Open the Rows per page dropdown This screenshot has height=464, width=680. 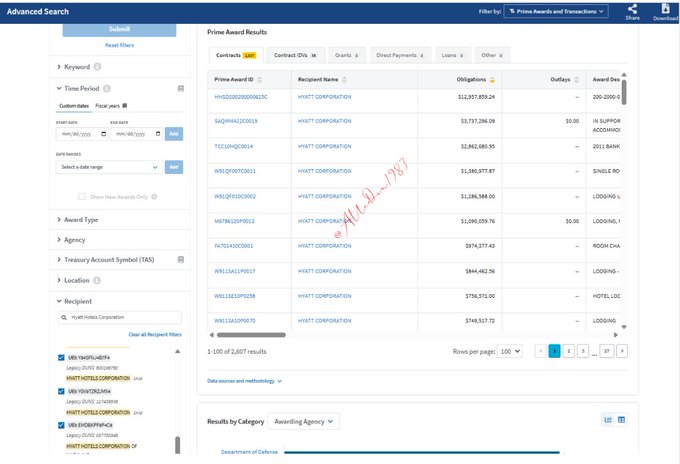[510, 352]
